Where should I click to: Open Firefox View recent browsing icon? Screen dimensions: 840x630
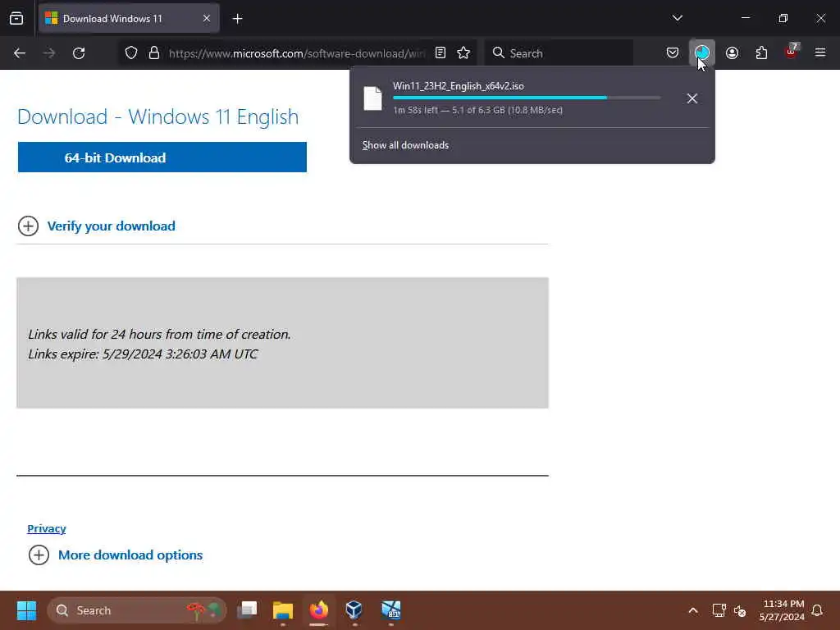pos(16,19)
